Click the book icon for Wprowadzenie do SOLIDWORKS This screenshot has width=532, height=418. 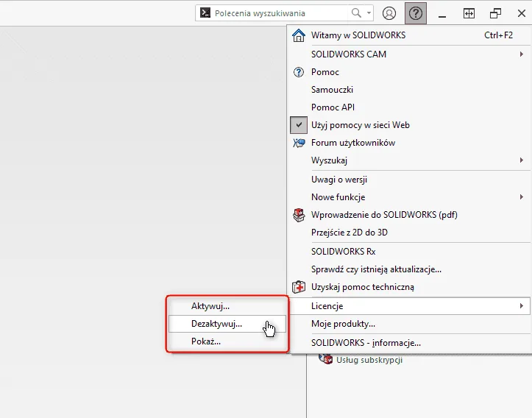[x=299, y=215]
